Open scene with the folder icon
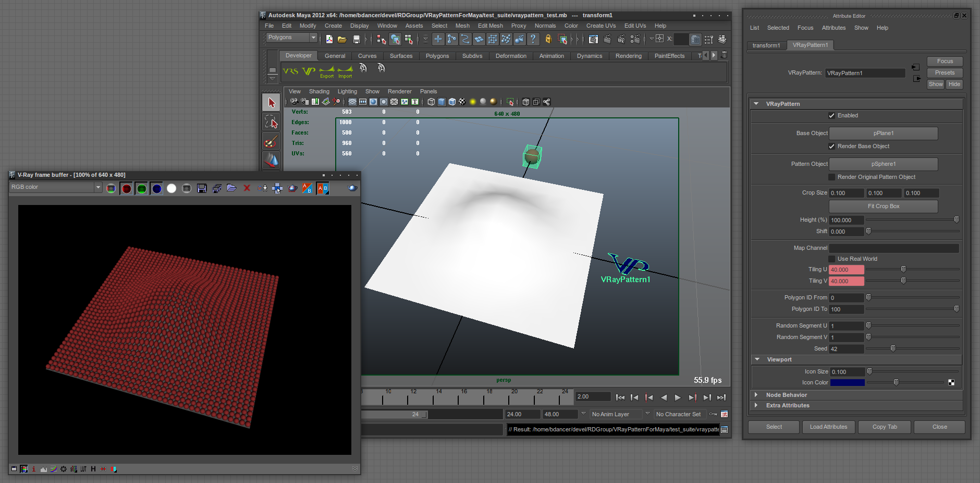Viewport: 980px width, 483px height. point(342,39)
